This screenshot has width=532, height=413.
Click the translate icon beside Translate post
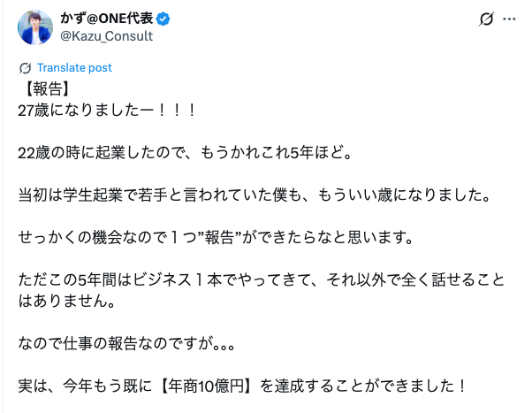(25, 68)
